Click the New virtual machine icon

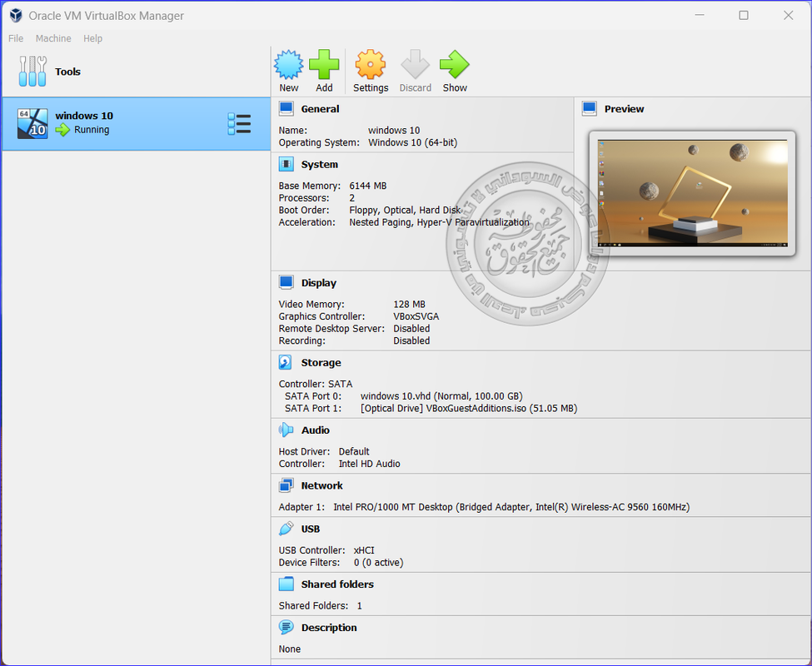click(x=289, y=65)
